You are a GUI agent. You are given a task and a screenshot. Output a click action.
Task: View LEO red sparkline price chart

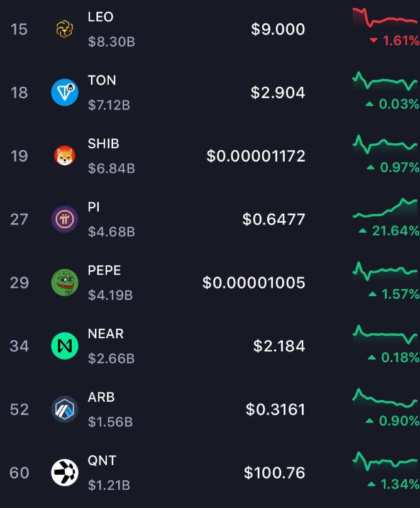coord(385,17)
